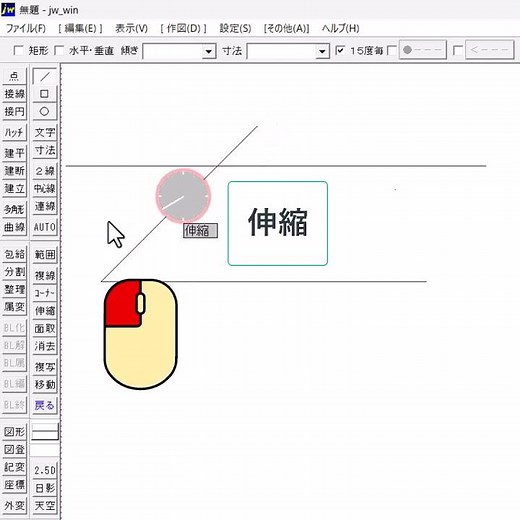The image size is (520, 520).
Task: Click the 戻る undo button
Action: (x=45, y=406)
